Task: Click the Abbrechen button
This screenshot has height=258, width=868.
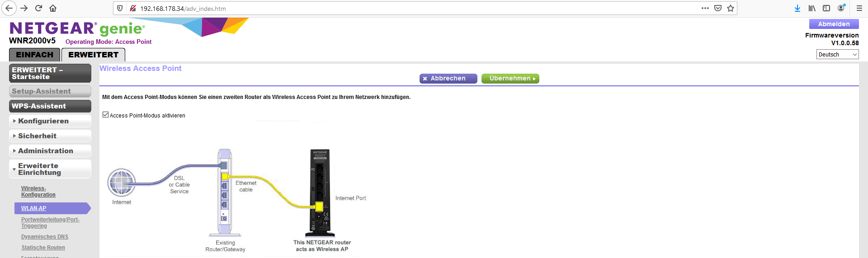Action: [448, 79]
